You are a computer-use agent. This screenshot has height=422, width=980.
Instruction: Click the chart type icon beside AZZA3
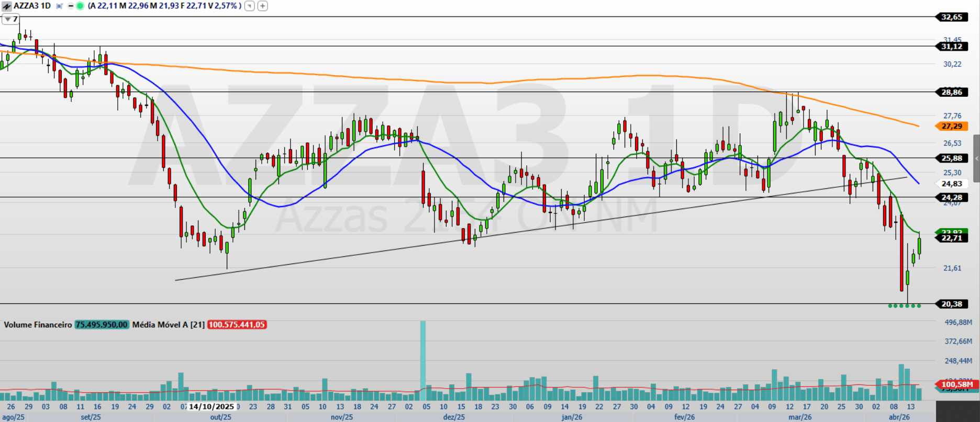point(6,6)
